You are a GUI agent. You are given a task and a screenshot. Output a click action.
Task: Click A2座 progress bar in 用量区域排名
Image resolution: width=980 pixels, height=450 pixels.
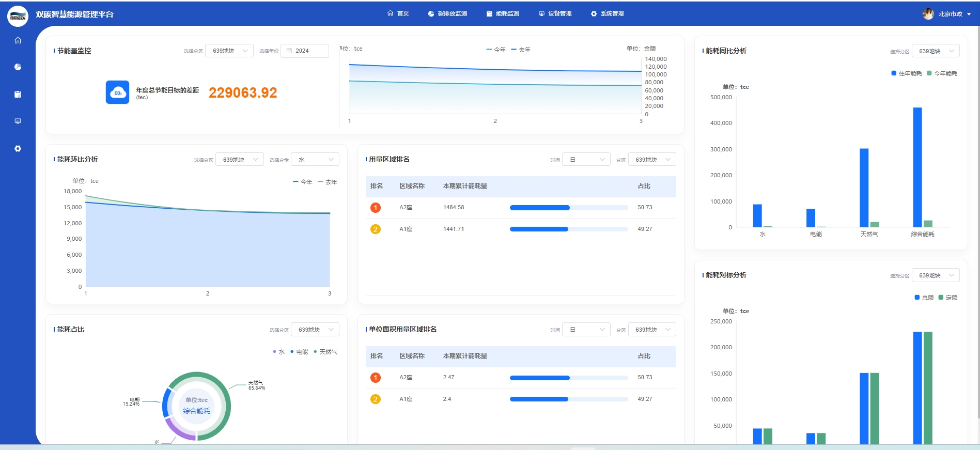pos(569,208)
